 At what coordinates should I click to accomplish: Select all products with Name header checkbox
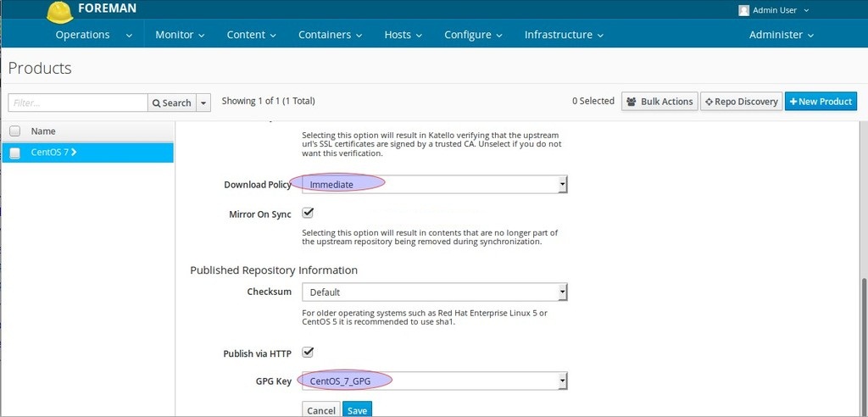click(15, 131)
